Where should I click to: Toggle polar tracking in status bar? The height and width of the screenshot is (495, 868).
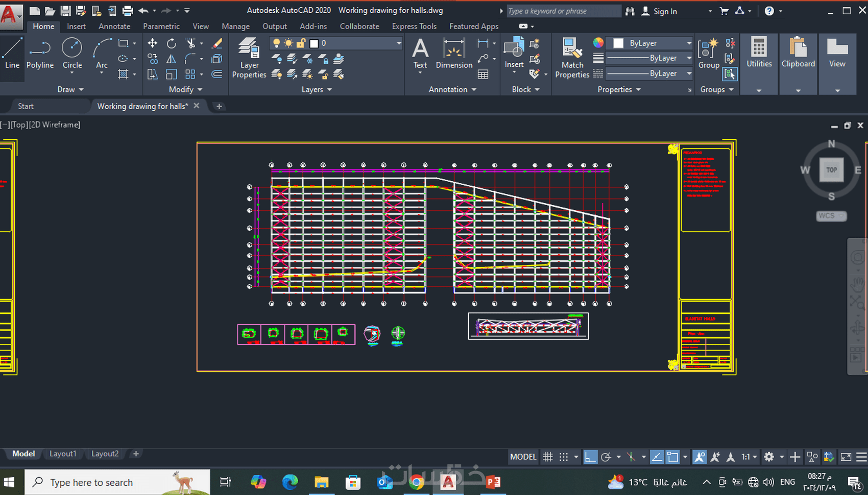[606, 457]
